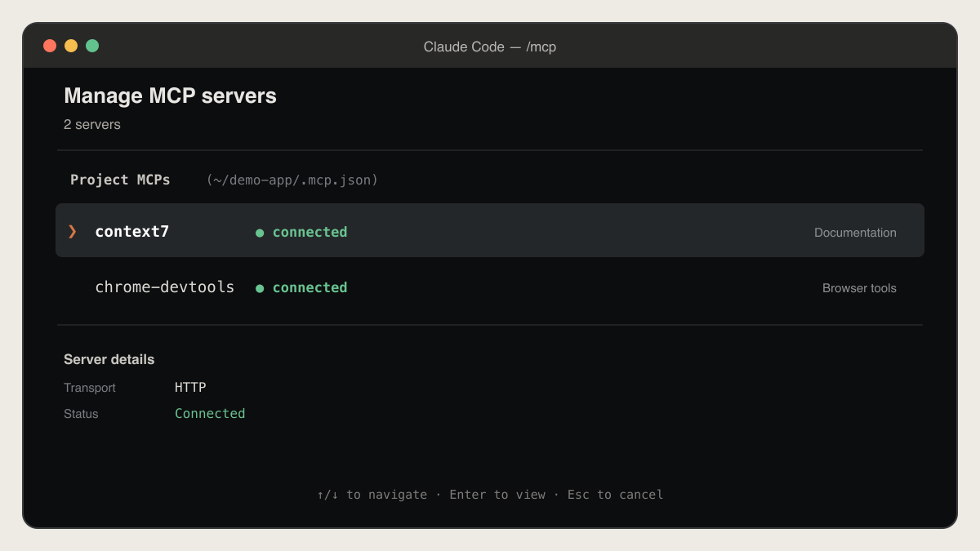
Task: Minimize the window with the yellow button
Action: point(71,46)
